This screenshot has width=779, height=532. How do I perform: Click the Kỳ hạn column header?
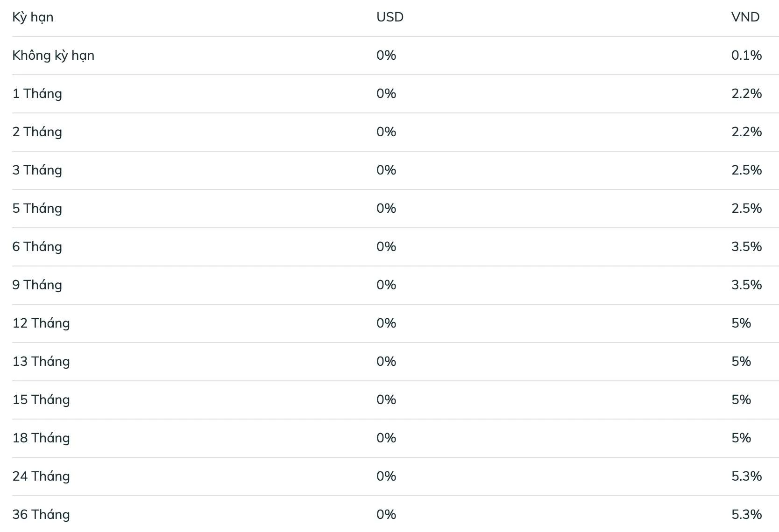[x=33, y=18]
